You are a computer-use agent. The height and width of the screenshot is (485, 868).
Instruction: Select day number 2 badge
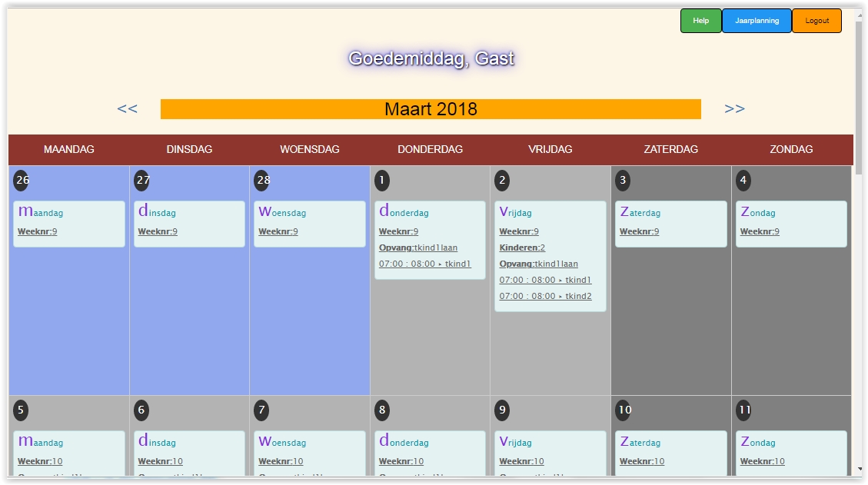[502, 181]
